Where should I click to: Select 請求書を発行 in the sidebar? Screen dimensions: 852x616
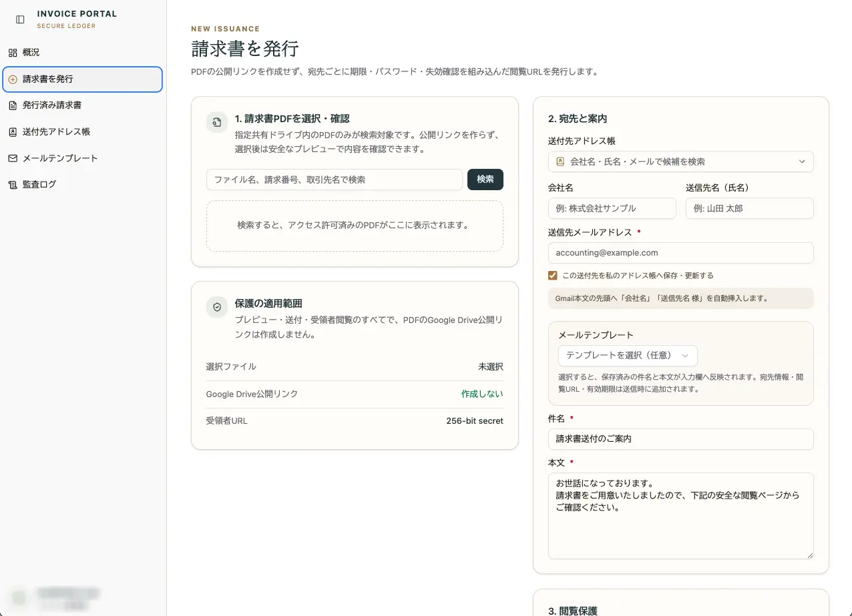click(x=82, y=79)
